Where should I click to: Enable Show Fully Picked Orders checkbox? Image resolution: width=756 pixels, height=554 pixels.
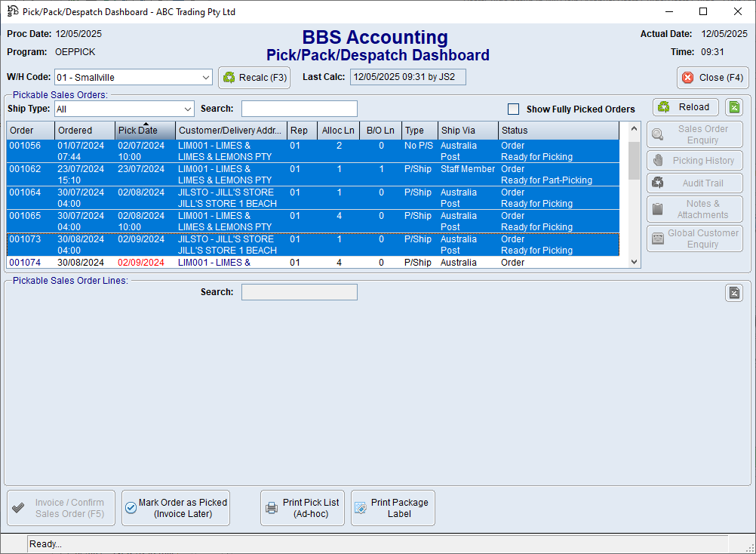point(514,109)
